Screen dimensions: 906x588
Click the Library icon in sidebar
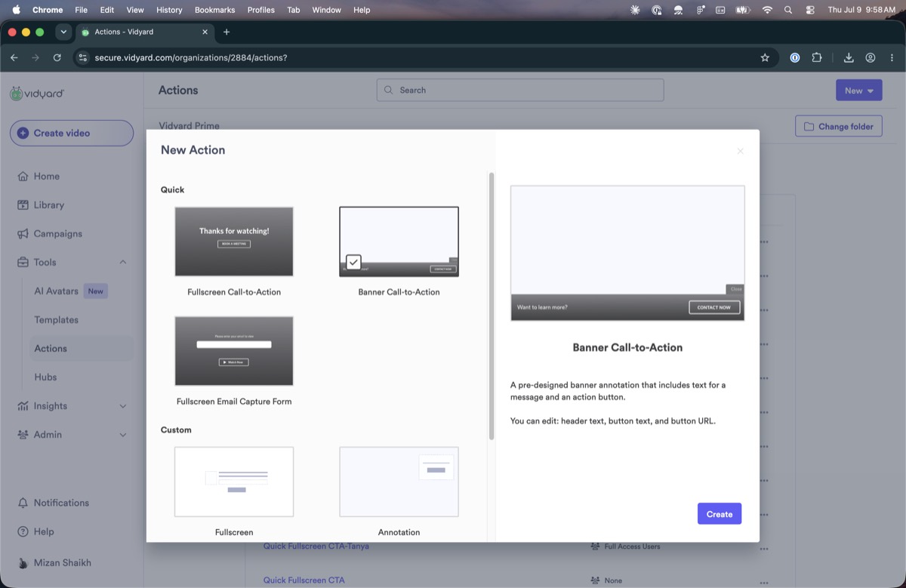pyautogui.click(x=23, y=205)
